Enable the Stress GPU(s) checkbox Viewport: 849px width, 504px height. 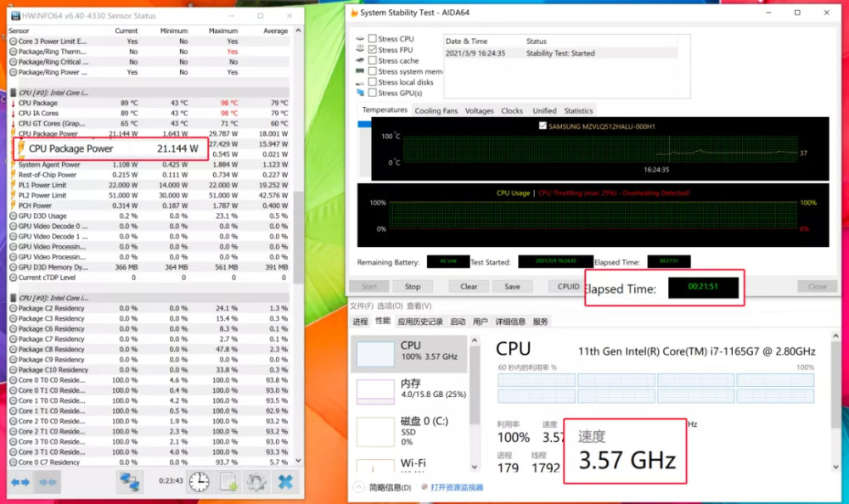pyautogui.click(x=372, y=92)
